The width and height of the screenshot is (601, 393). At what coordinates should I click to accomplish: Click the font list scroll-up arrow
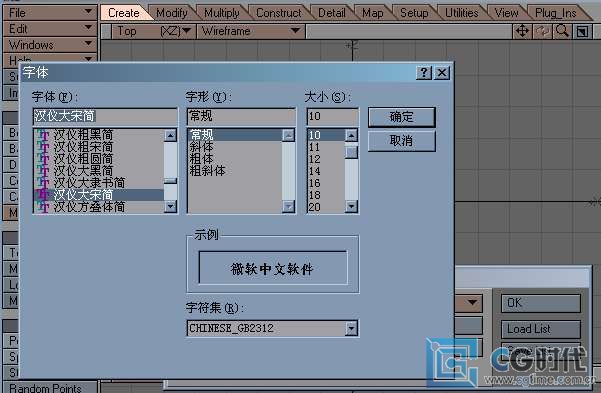pyautogui.click(x=170, y=135)
